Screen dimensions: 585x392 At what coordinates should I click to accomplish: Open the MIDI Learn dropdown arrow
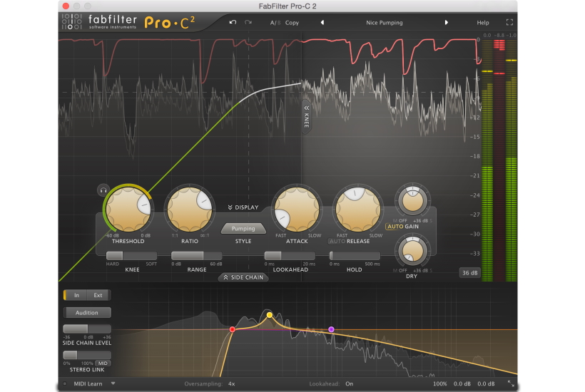pos(113,383)
